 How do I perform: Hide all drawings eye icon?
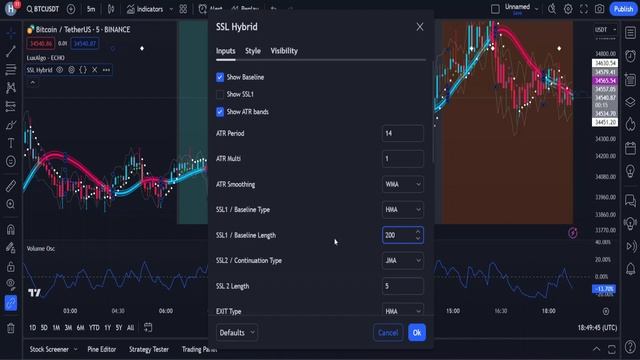11,284
